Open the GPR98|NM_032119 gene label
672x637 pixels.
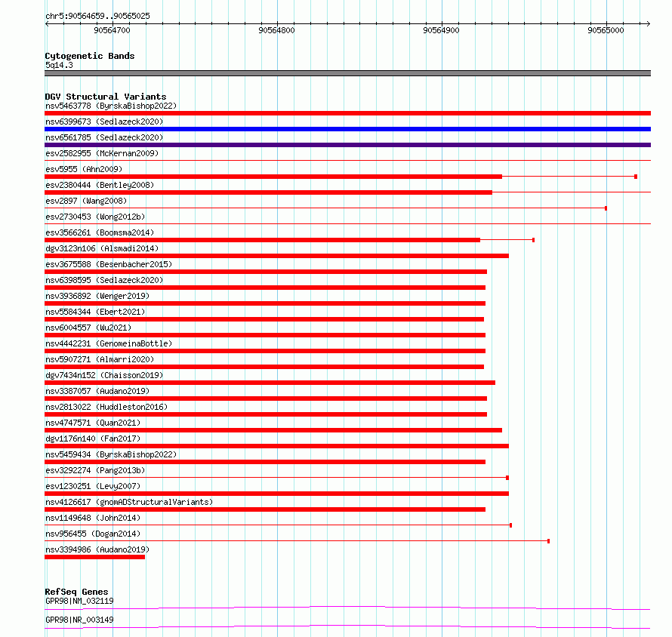tap(79, 601)
